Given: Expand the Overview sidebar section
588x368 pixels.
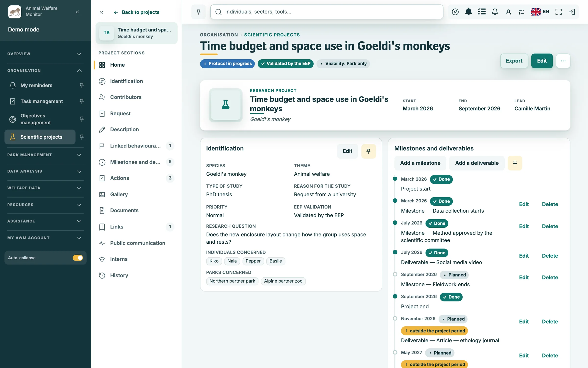Looking at the screenshot, I should point(45,54).
